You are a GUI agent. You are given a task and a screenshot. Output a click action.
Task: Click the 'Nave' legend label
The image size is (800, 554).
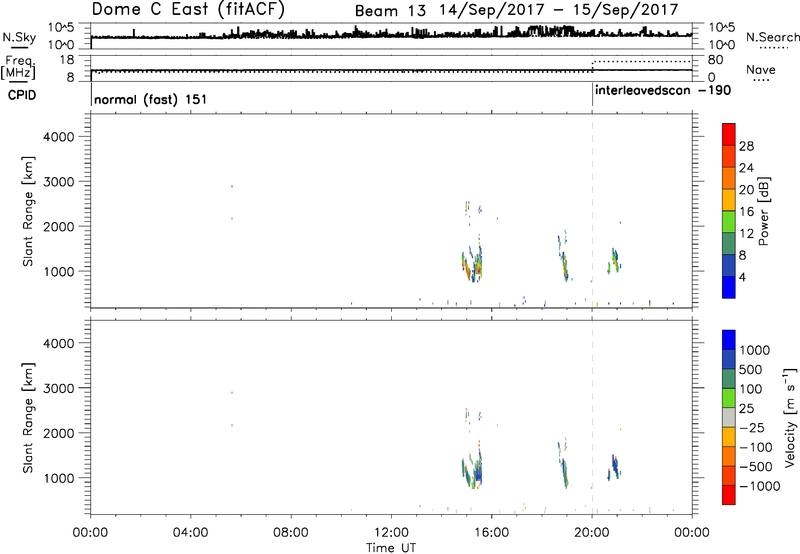(x=761, y=69)
